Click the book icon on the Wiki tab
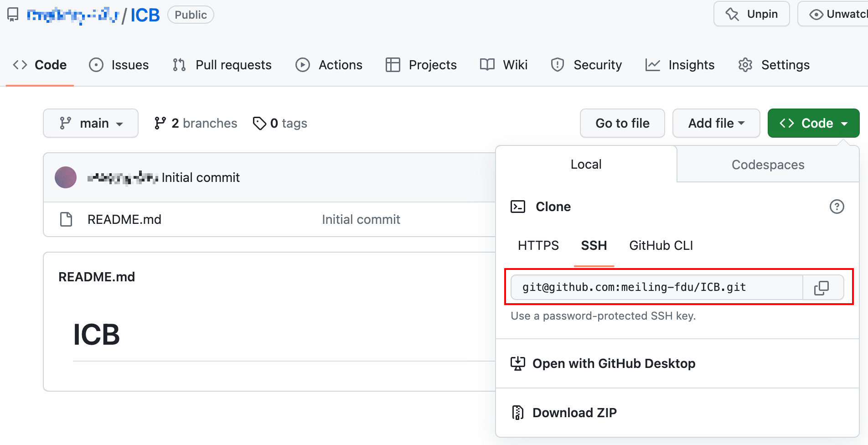This screenshot has height=445, width=868. pos(487,65)
